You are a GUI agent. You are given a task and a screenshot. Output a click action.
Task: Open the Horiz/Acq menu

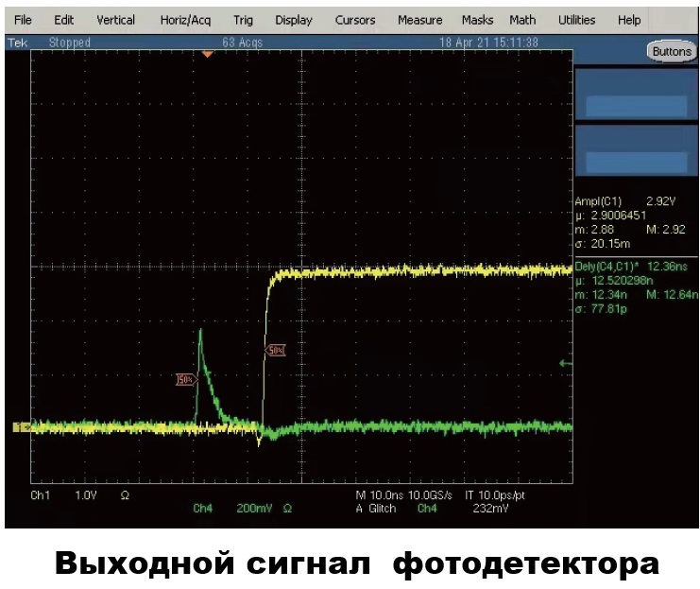185,20
